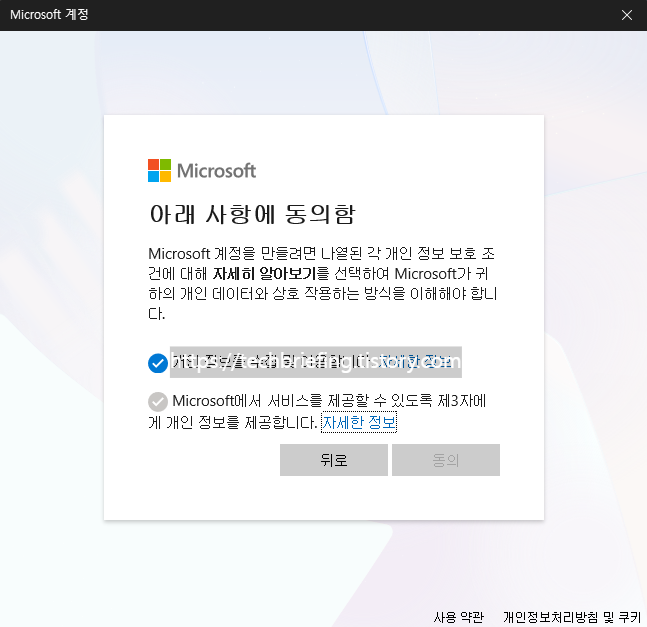Click the Microsoft 계정 title text
The width and height of the screenshot is (647, 627).
(x=49, y=15)
